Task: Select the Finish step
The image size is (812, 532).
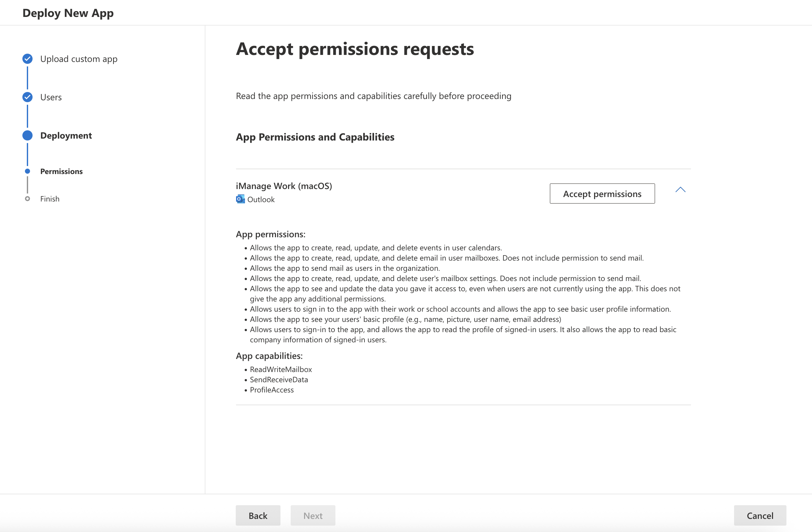Action: click(x=50, y=199)
